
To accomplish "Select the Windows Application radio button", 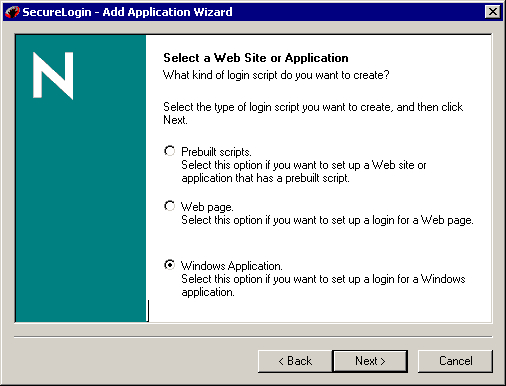I will pos(169,265).
